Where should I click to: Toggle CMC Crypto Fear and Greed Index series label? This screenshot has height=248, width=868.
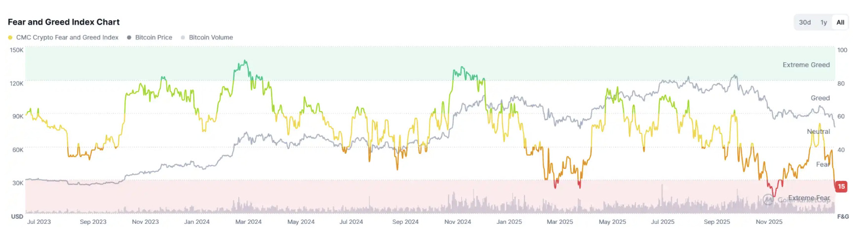67,38
